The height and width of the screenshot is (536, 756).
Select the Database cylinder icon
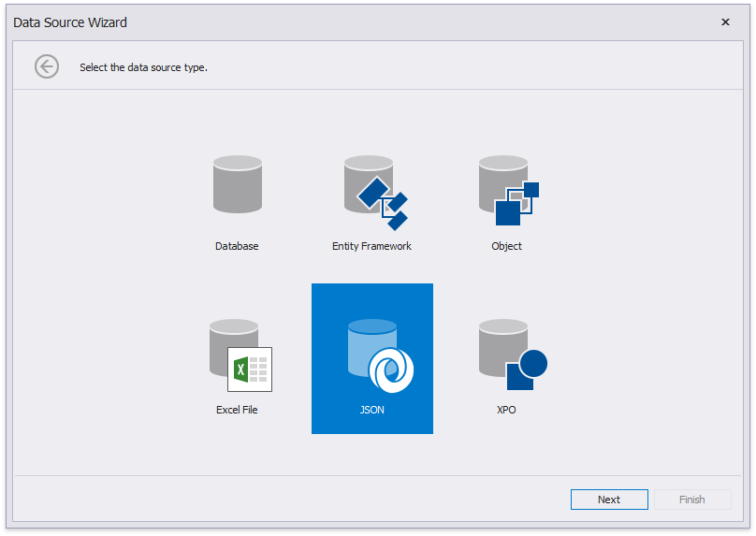pos(237,184)
